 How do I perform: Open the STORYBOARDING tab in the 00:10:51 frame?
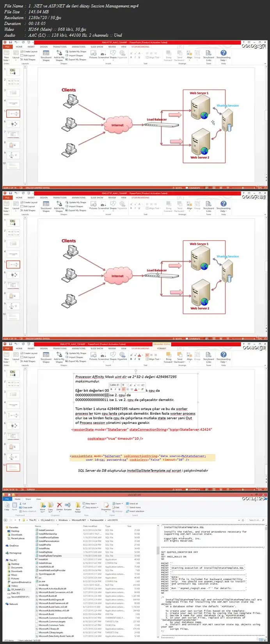(140, 349)
